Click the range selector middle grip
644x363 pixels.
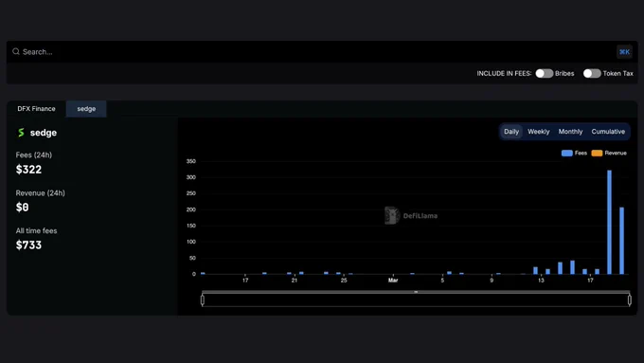pos(416,292)
